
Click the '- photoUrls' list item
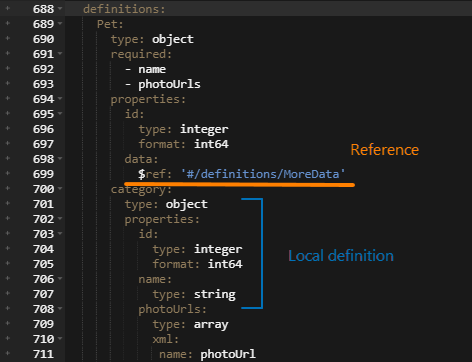tap(163, 84)
